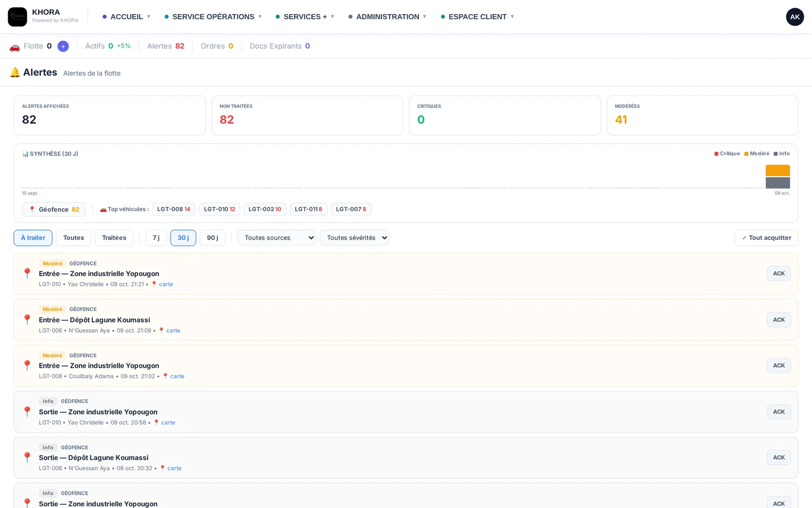812x508 pixels.
Task: Select the LGT-002 10 top vehicle chip
Action: pos(264,209)
